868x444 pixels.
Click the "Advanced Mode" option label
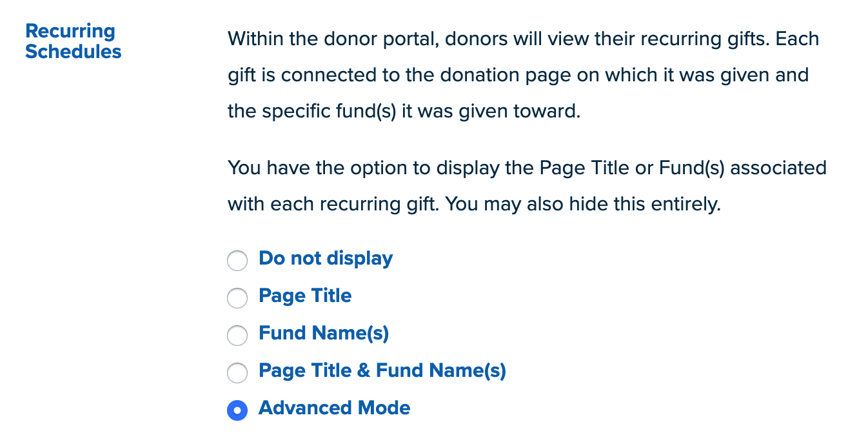(x=334, y=408)
